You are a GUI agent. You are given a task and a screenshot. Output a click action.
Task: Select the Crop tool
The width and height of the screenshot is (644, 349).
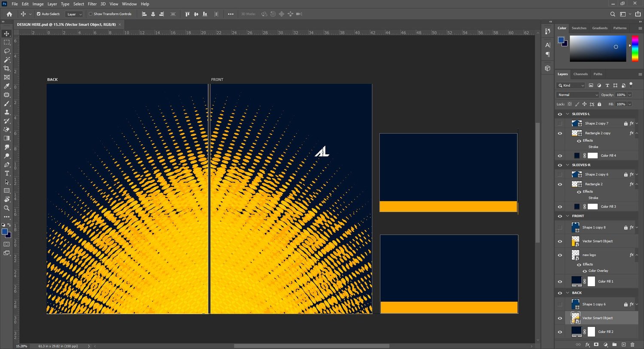click(7, 68)
